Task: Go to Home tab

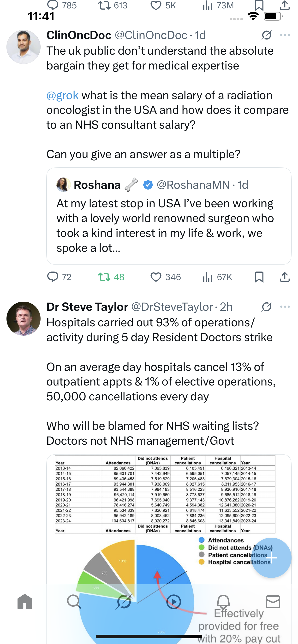Action: [25, 602]
